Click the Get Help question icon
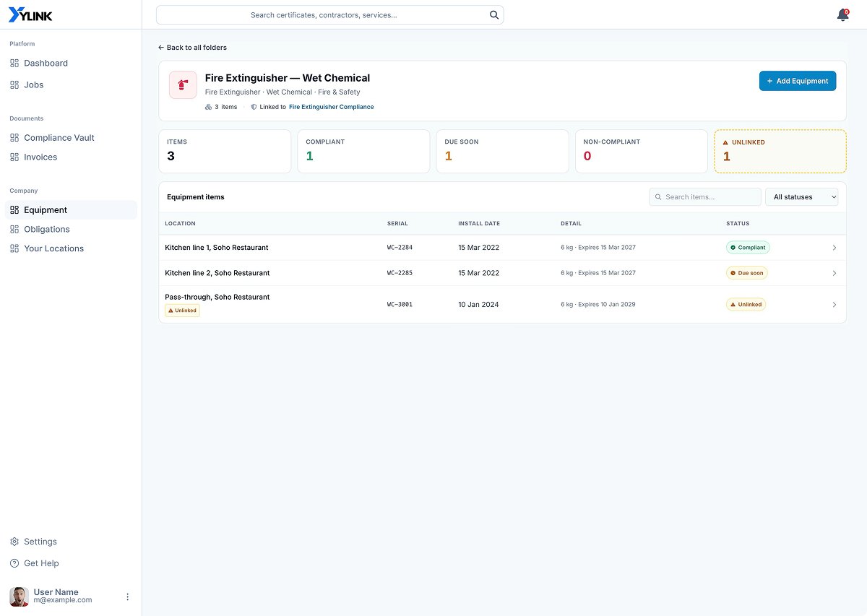Screen dimensions: 867x616 click(x=14, y=563)
